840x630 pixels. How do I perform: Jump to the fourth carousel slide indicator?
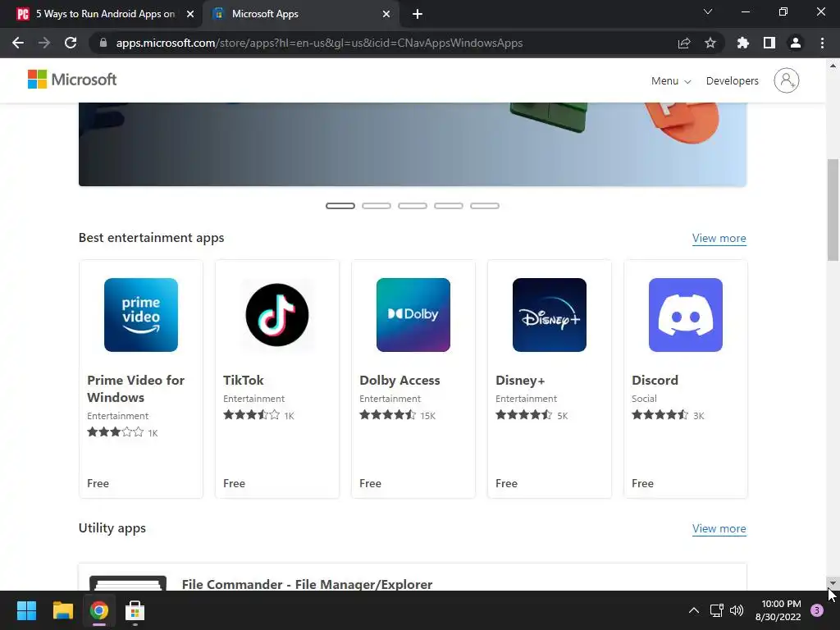pyautogui.click(x=449, y=206)
